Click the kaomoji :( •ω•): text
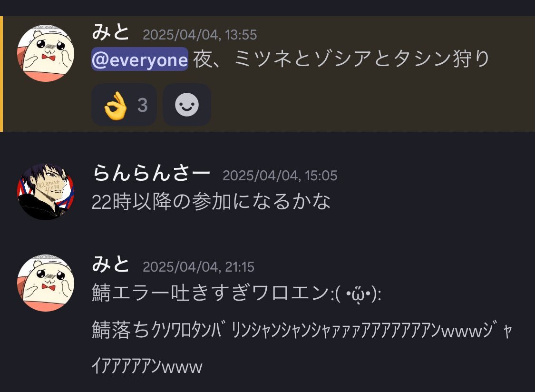Image resolution: width=535 pixels, height=392 pixels. click(355, 294)
